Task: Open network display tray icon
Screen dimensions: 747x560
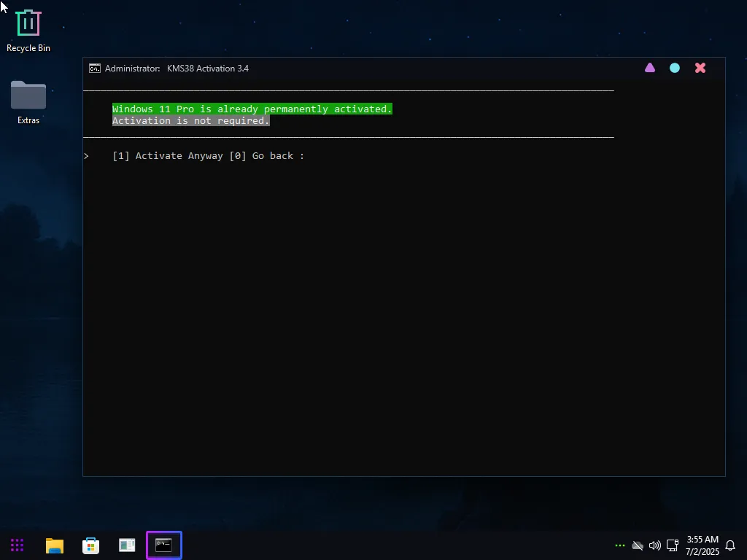Action: click(x=672, y=545)
